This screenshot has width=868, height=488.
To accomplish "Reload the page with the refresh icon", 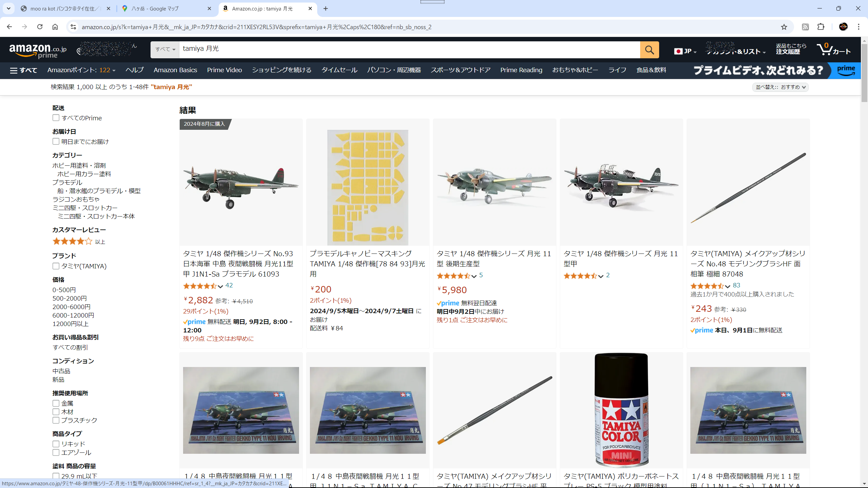I will (40, 27).
